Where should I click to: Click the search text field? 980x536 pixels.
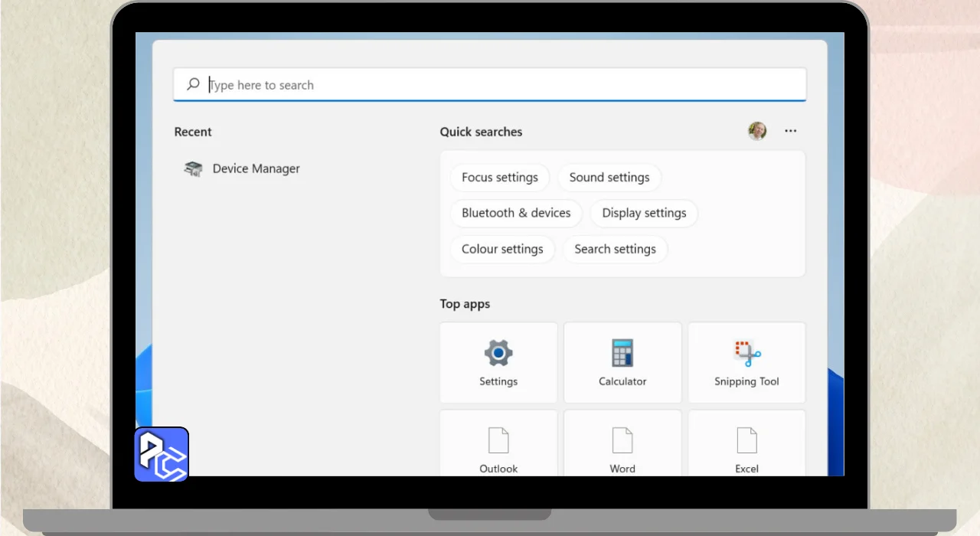tap(490, 85)
